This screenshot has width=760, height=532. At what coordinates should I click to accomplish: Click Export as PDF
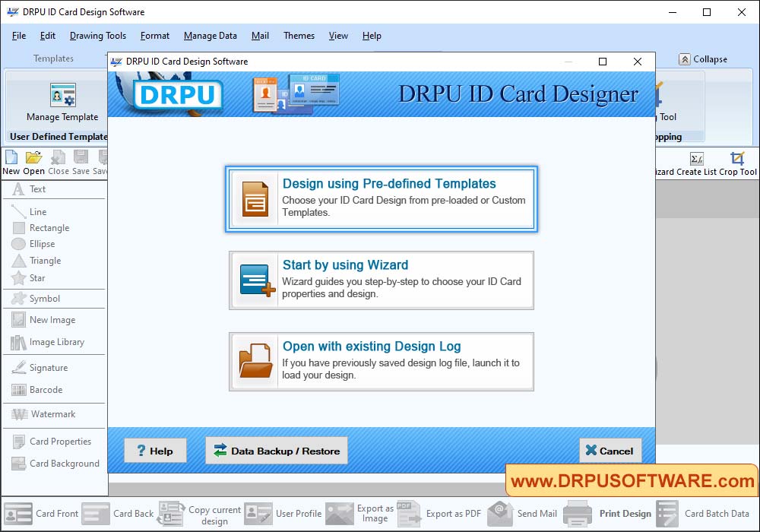tap(439, 514)
